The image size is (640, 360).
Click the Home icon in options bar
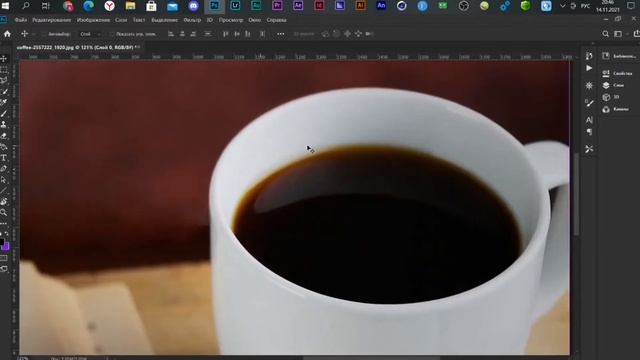(x=7, y=34)
